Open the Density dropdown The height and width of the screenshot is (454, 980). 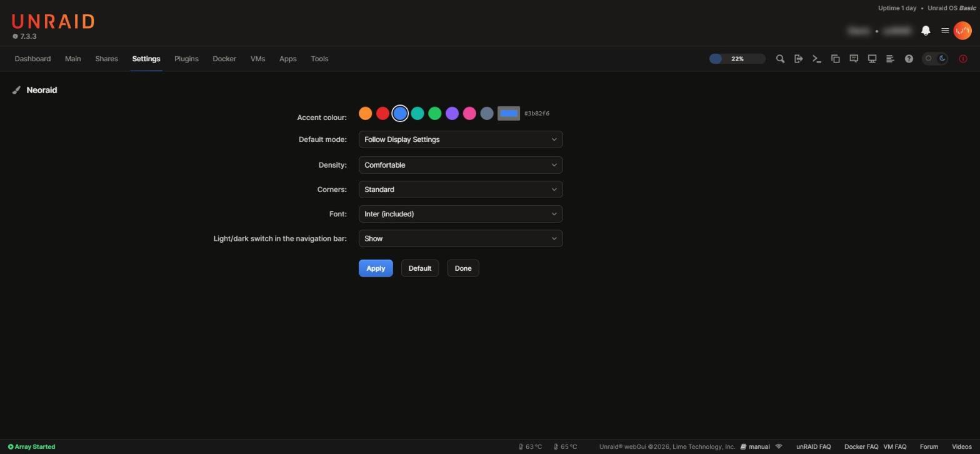(x=461, y=165)
